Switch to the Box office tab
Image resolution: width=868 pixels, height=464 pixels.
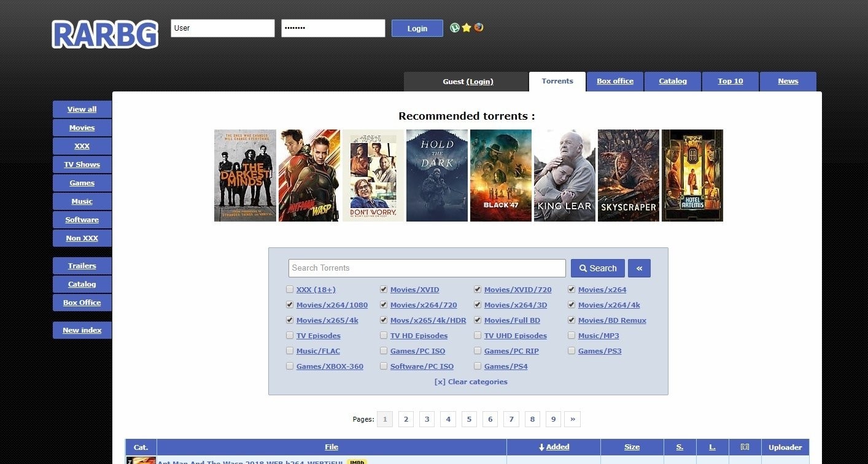coord(614,82)
